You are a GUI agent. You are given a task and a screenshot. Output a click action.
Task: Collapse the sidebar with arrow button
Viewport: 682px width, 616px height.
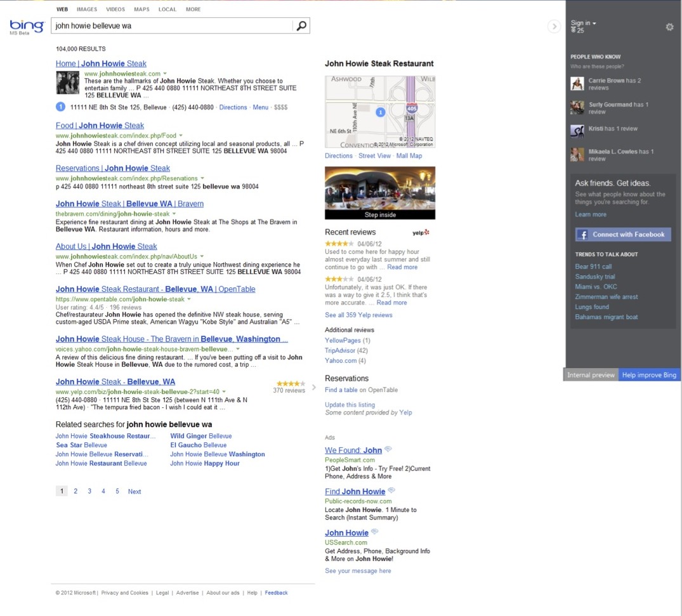coord(554,26)
